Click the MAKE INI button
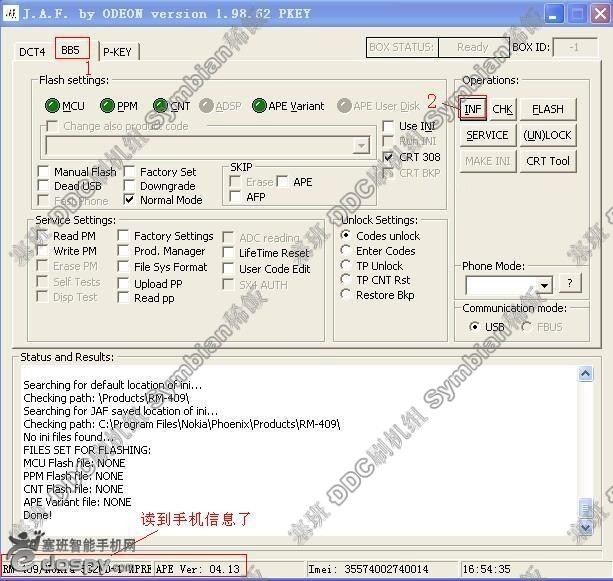This screenshot has width=613, height=581. coord(488,161)
